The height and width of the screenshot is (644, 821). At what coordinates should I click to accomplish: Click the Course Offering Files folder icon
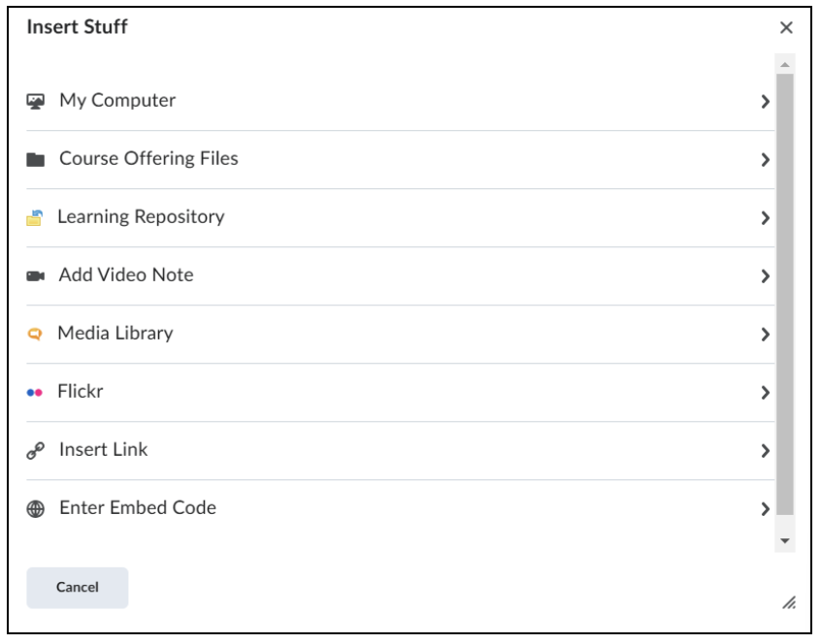(36, 159)
